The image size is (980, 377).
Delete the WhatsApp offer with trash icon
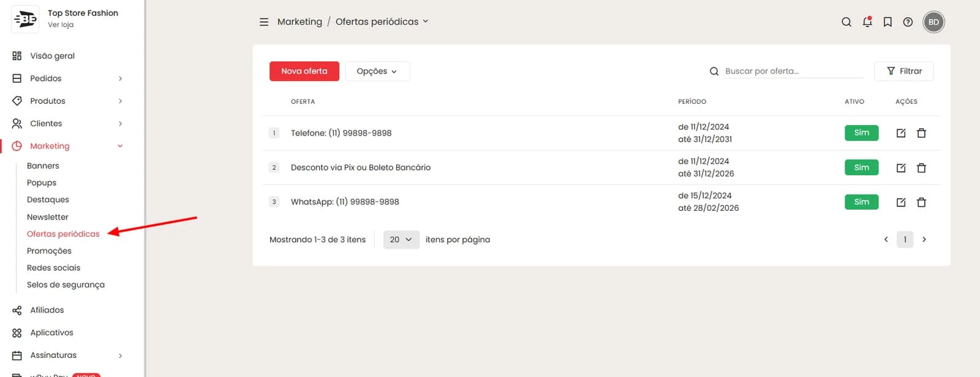pyautogui.click(x=921, y=202)
